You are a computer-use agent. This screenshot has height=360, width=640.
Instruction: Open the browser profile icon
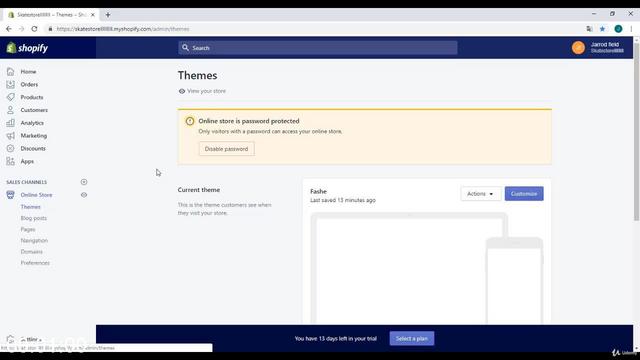coord(618,29)
